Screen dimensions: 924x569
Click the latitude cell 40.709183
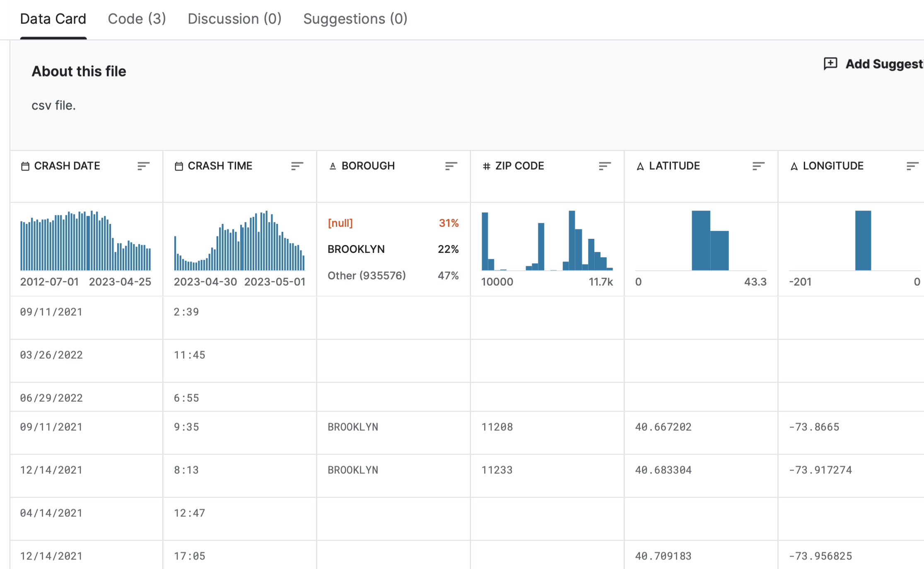663,556
